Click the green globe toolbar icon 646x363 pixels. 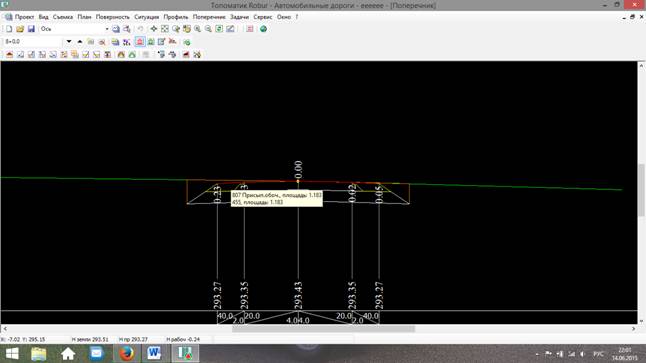(x=263, y=29)
